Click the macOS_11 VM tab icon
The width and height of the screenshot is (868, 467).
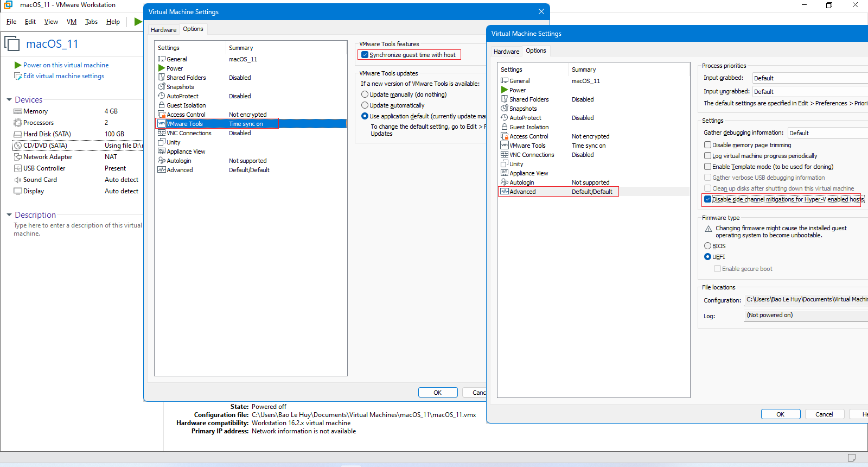(12, 43)
